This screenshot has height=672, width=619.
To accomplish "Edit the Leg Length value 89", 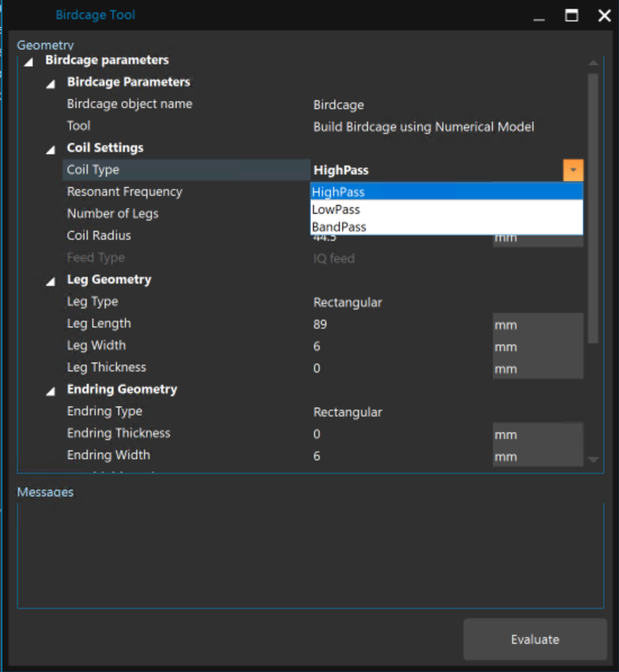I will (x=394, y=324).
